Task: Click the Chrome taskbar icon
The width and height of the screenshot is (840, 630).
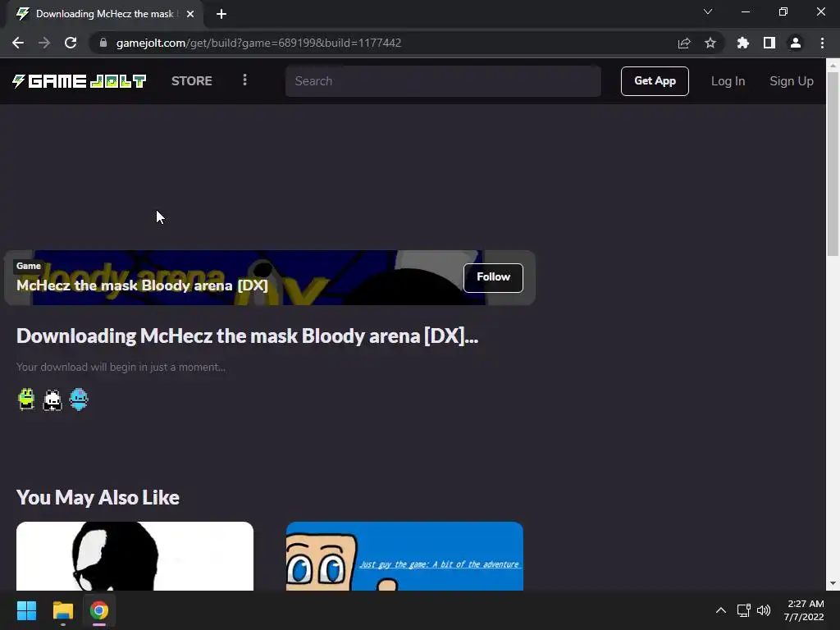Action: tap(99, 610)
